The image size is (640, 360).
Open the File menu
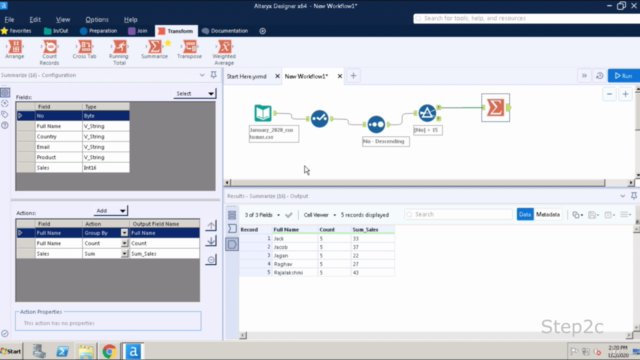pyautogui.click(x=9, y=20)
